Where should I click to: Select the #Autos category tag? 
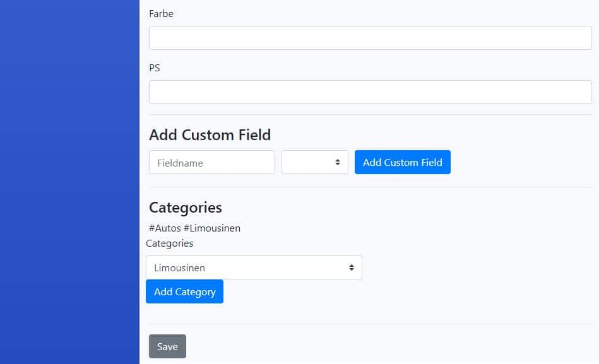(x=165, y=228)
